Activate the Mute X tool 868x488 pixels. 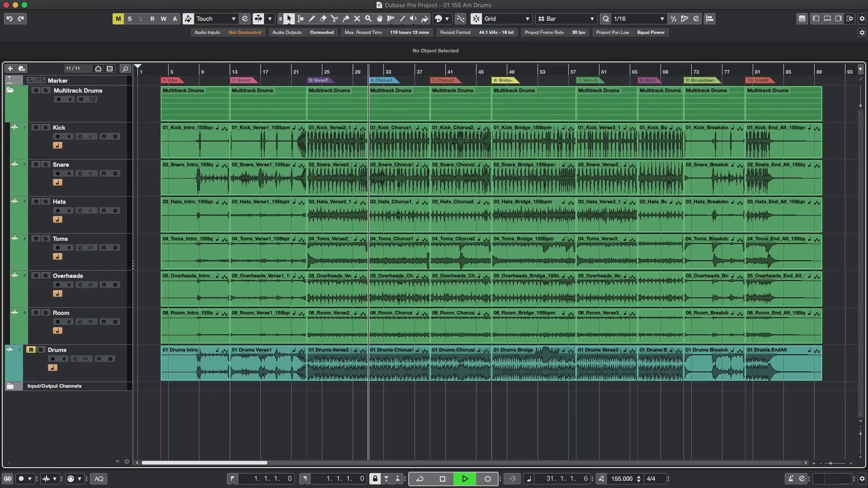(x=357, y=19)
